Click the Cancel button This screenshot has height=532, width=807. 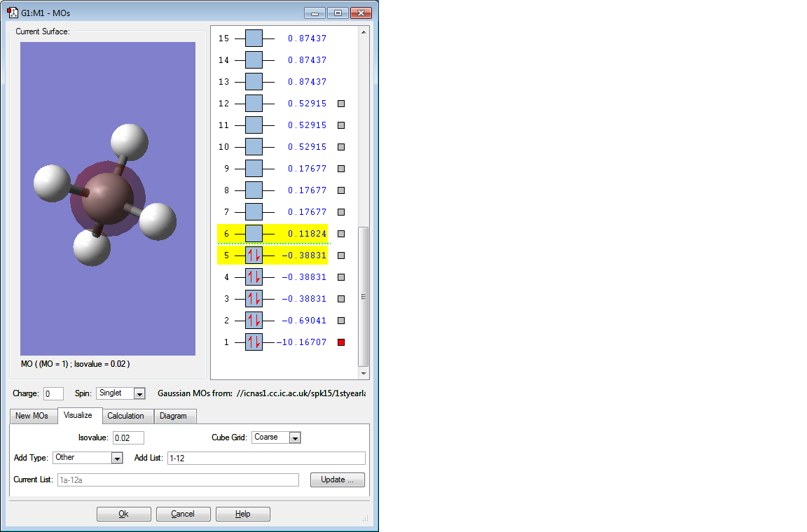pyautogui.click(x=183, y=514)
